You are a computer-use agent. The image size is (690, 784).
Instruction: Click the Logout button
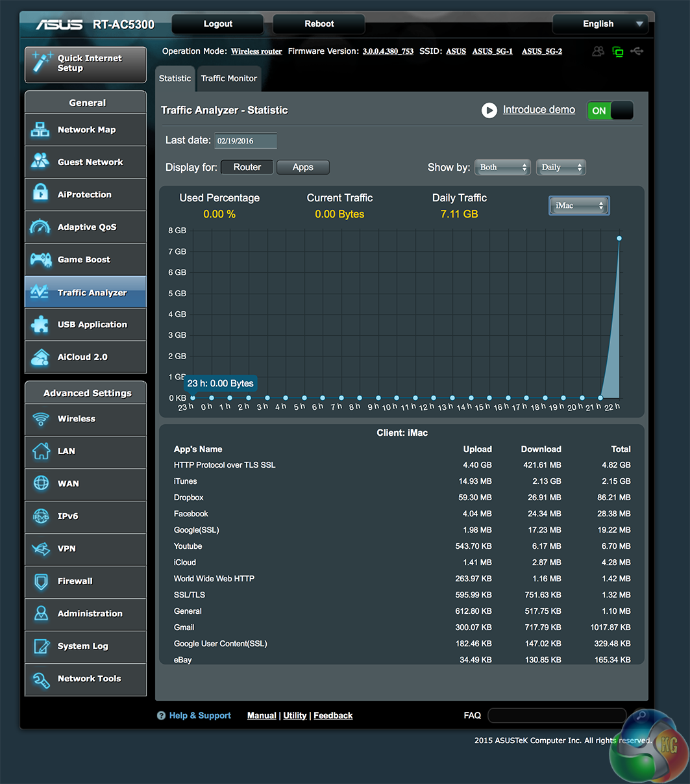click(x=218, y=24)
